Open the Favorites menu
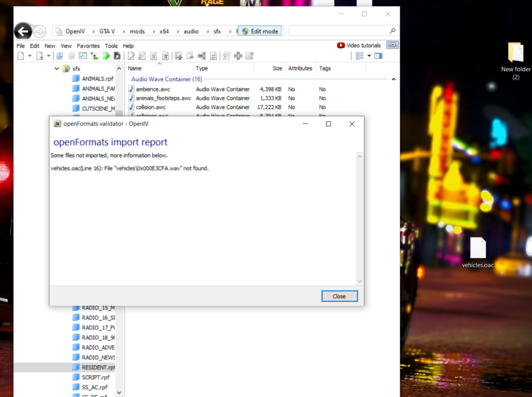 88,46
